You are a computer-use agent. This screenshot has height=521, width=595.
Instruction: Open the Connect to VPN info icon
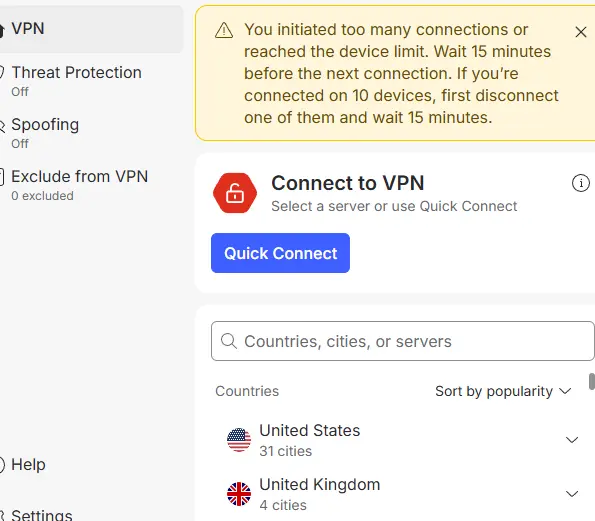tap(580, 183)
